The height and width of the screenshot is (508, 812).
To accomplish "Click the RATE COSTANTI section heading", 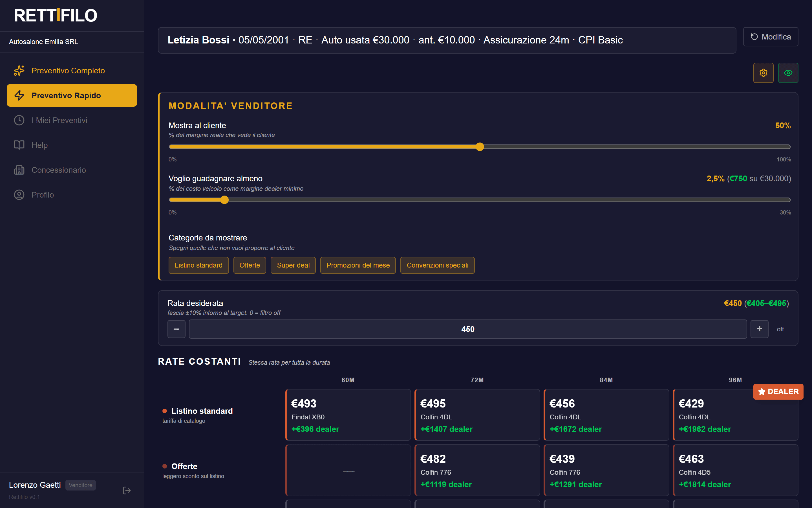I will pyautogui.click(x=200, y=362).
